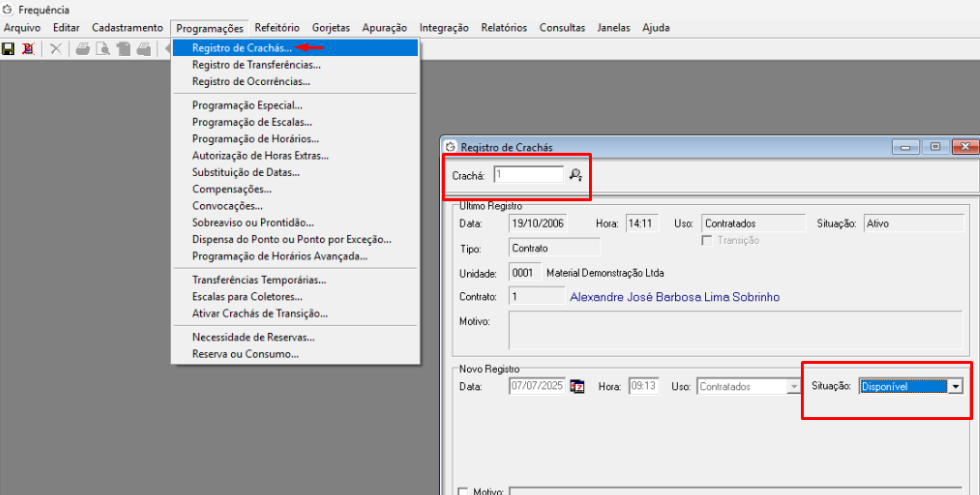Screen dimensions: 980x495
Task: Click the Save floppy disk toolbar icon
Action: pyautogui.click(x=8, y=48)
